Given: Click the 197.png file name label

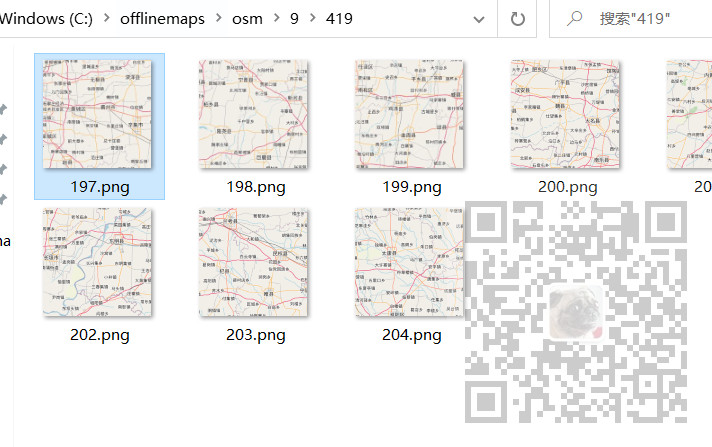Looking at the screenshot, I should click(x=100, y=187).
